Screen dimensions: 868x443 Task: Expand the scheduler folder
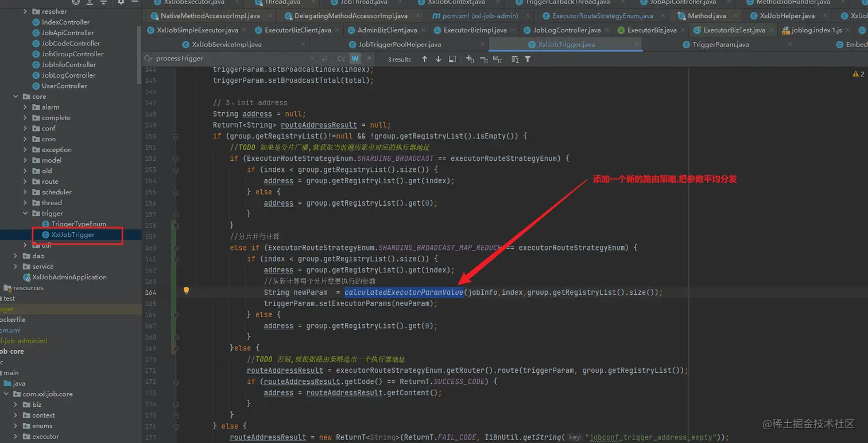pos(25,192)
